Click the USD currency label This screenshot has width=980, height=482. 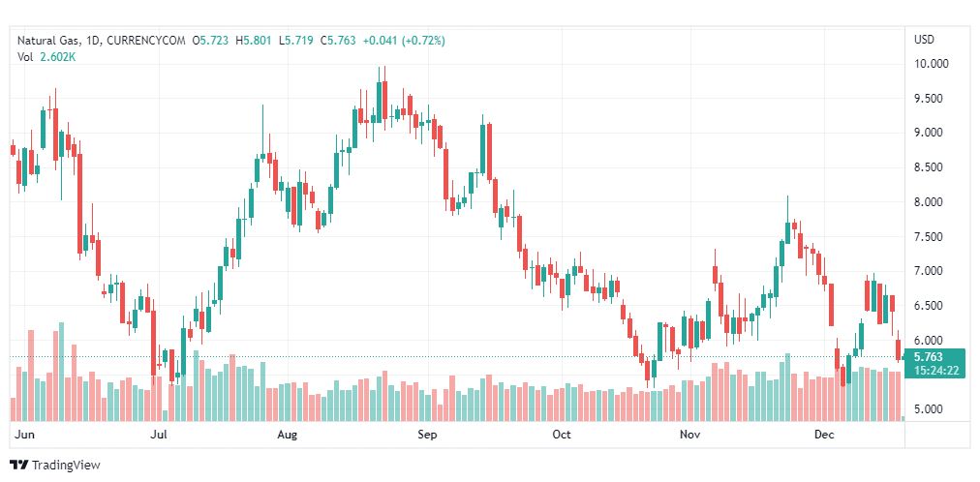pyautogui.click(x=925, y=40)
